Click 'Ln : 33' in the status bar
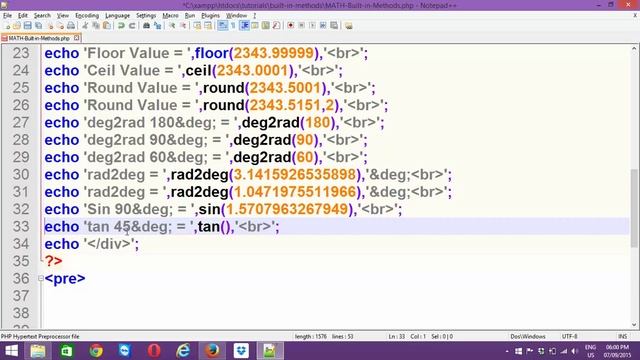Viewport: 640px width, 360px height. click(396, 336)
